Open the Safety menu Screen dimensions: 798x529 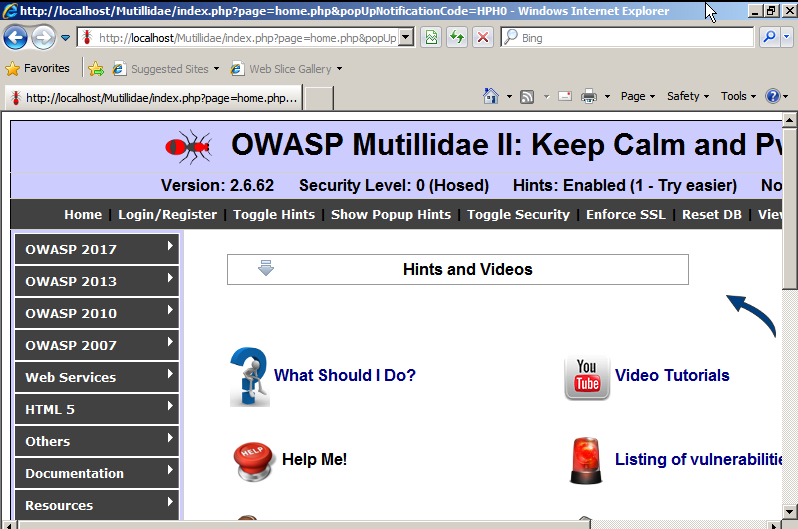point(688,96)
